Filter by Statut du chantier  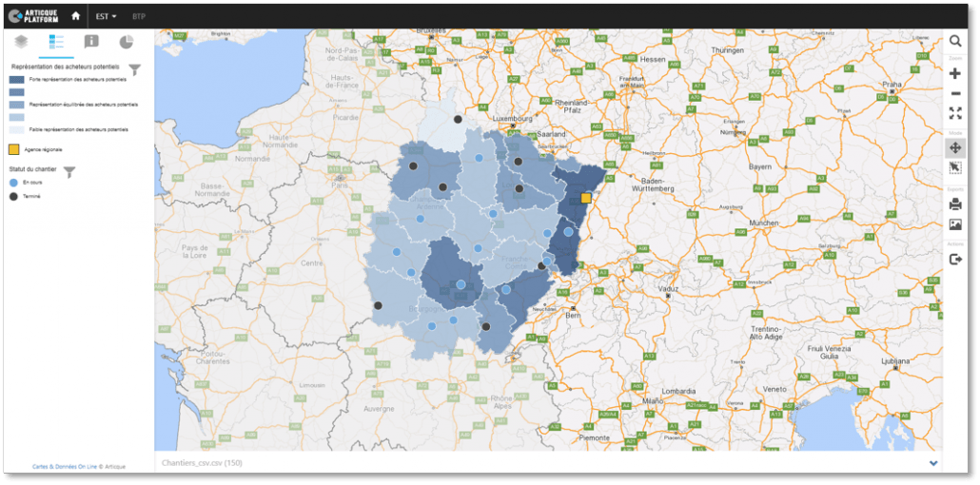coord(69,171)
